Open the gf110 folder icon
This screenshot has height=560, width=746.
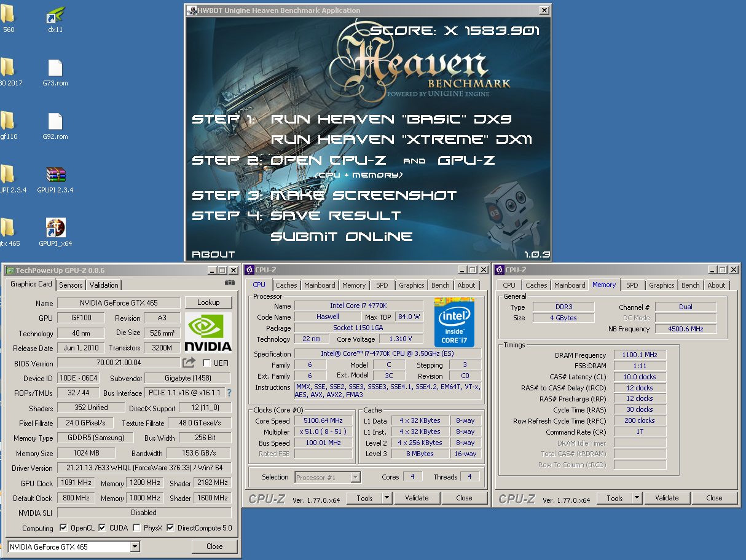(x=7, y=121)
